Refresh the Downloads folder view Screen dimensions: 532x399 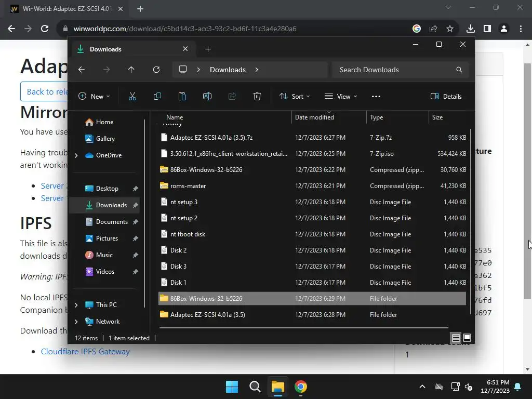click(156, 70)
